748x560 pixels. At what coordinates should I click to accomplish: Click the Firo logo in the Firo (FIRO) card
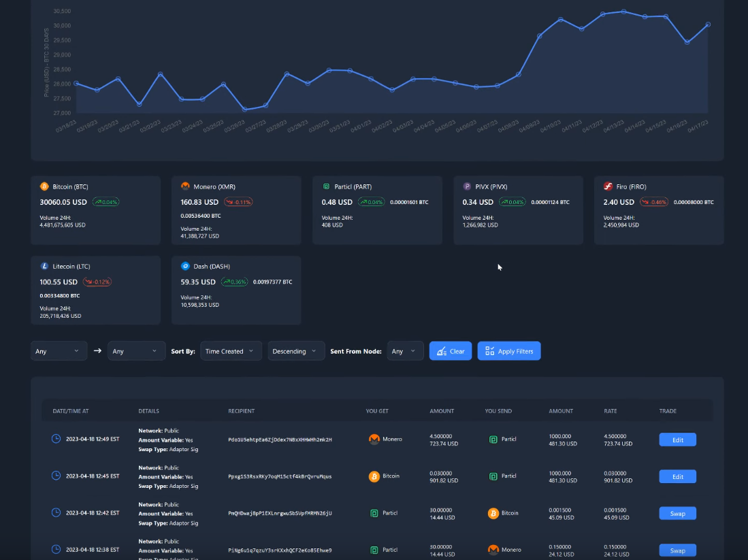coord(608,186)
